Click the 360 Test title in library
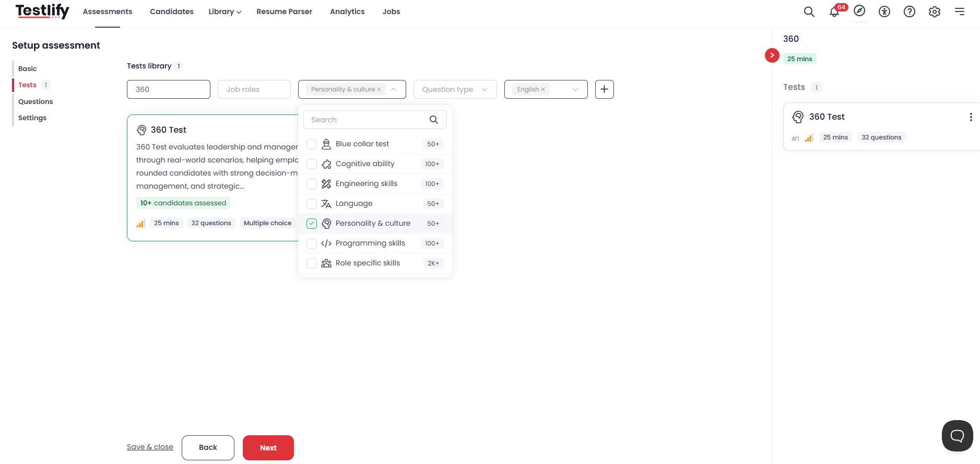Image resolution: width=980 pixels, height=464 pixels. coord(169,130)
